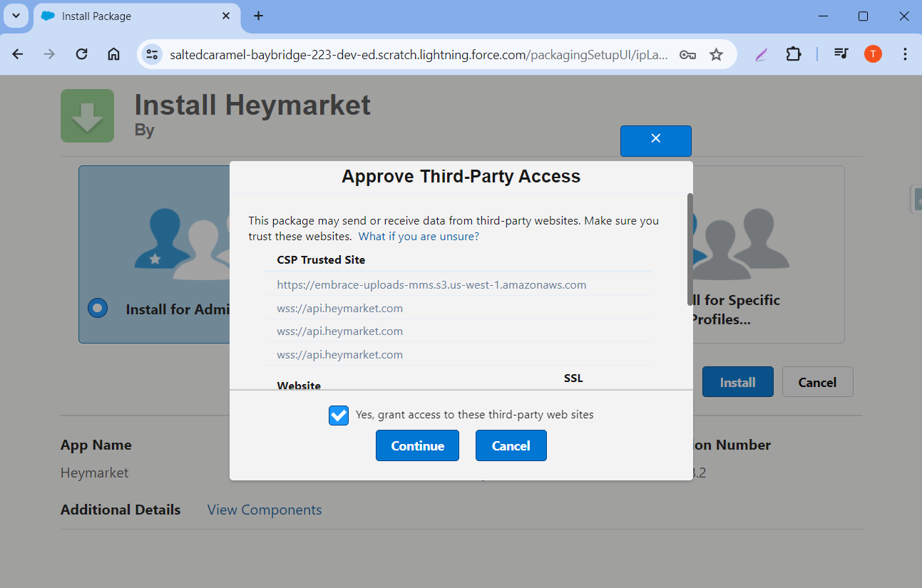The image size is (922, 588).
Task: Minimize the browser window
Action: point(824,16)
